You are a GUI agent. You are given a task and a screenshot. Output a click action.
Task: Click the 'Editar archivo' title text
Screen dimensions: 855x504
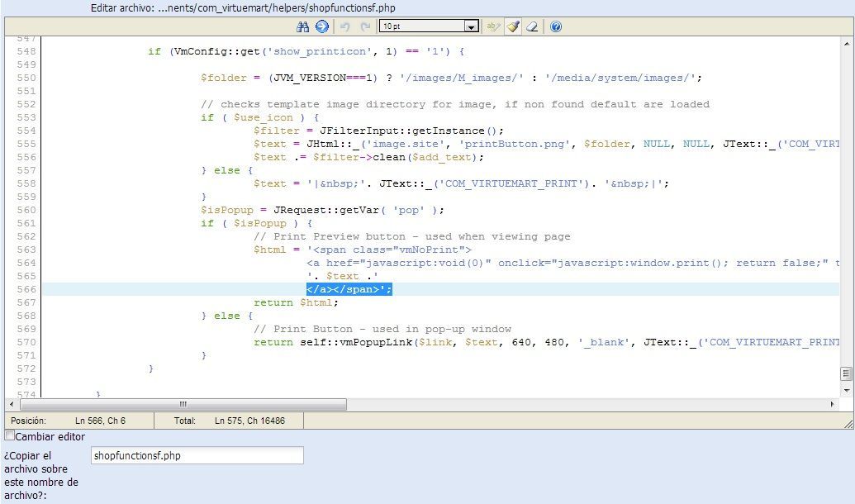pyautogui.click(x=243, y=8)
